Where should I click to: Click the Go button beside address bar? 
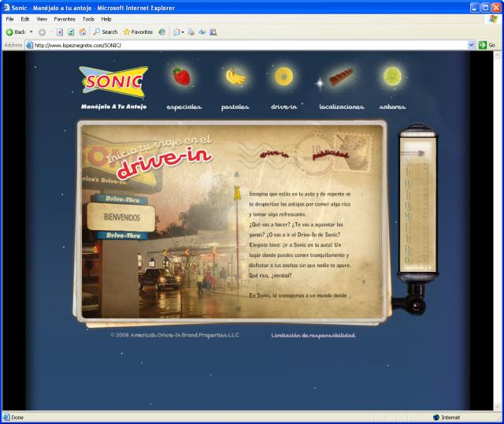(x=487, y=45)
